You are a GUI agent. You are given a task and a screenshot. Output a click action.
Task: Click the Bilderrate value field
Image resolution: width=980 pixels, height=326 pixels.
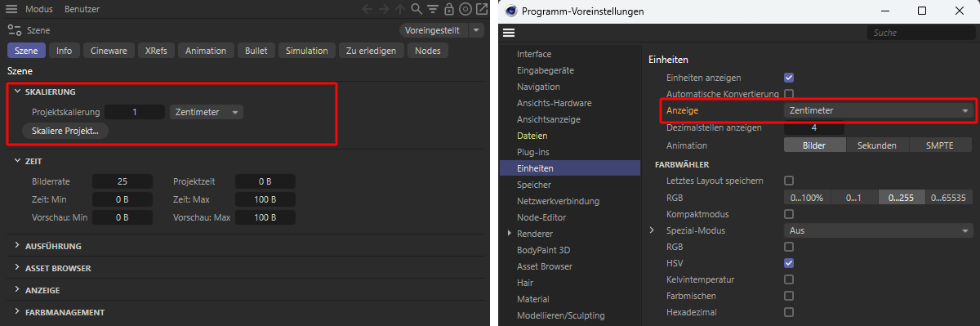pos(122,181)
